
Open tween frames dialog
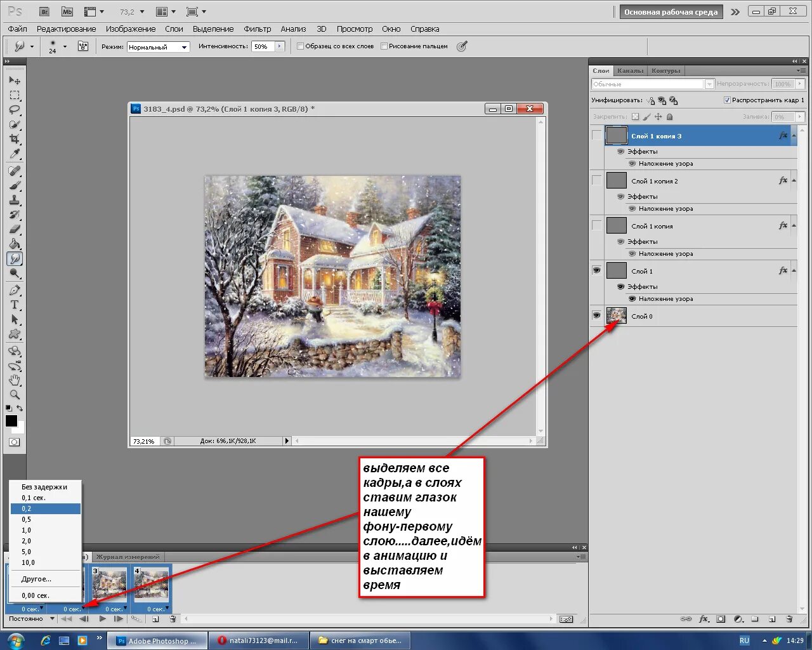pos(136,619)
